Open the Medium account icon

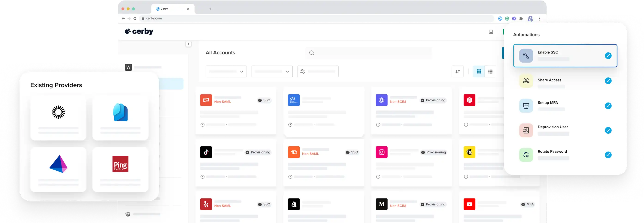[382, 204]
